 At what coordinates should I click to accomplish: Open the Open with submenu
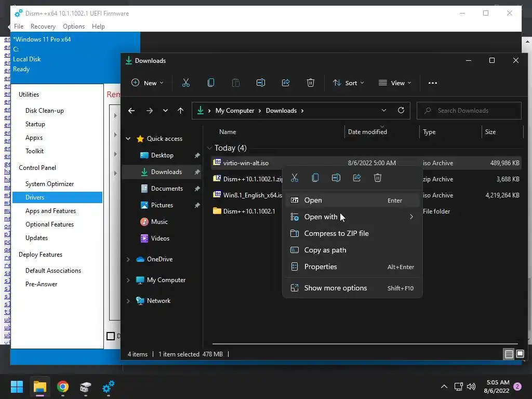pyautogui.click(x=352, y=217)
